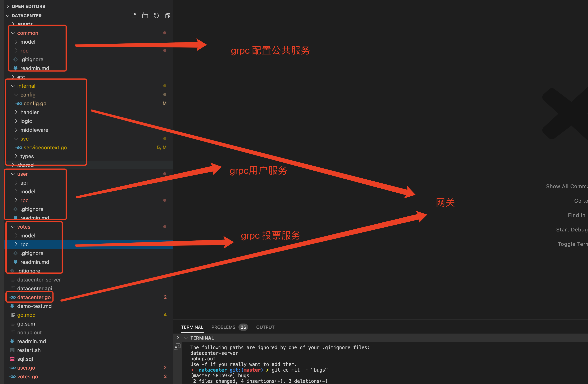Click the terminal panel expand icon
Image resolution: width=588 pixels, height=384 pixels.
pyautogui.click(x=178, y=338)
